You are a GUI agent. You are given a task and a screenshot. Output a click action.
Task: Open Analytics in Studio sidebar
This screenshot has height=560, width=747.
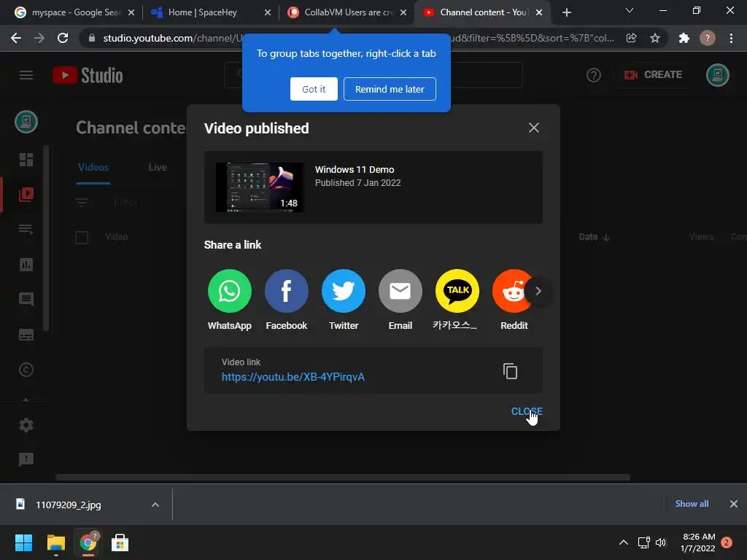click(x=26, y=264)
